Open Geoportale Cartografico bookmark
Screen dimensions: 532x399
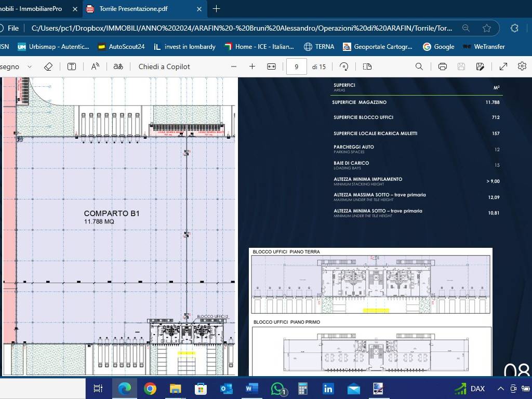click(x=378, y=47)
